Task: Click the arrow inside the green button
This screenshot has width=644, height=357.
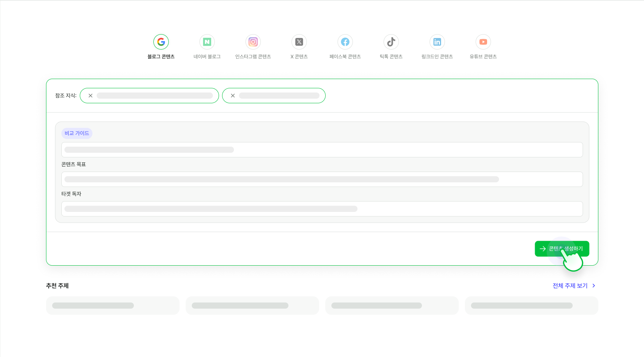Action: [x=542, y=248]
